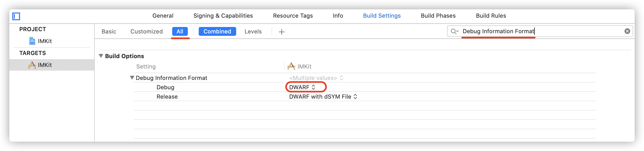Click the IMKit target app icon
The image size is (644, 151).
[32, 65]
